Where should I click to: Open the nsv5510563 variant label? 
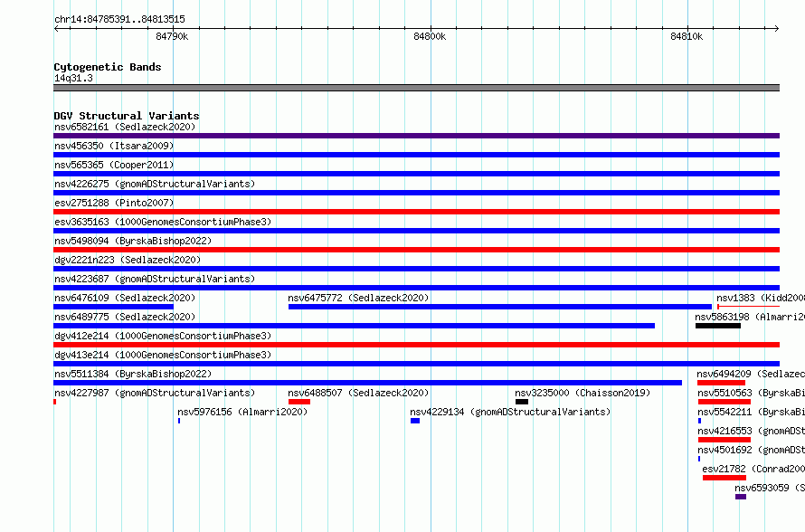point(751,393)
